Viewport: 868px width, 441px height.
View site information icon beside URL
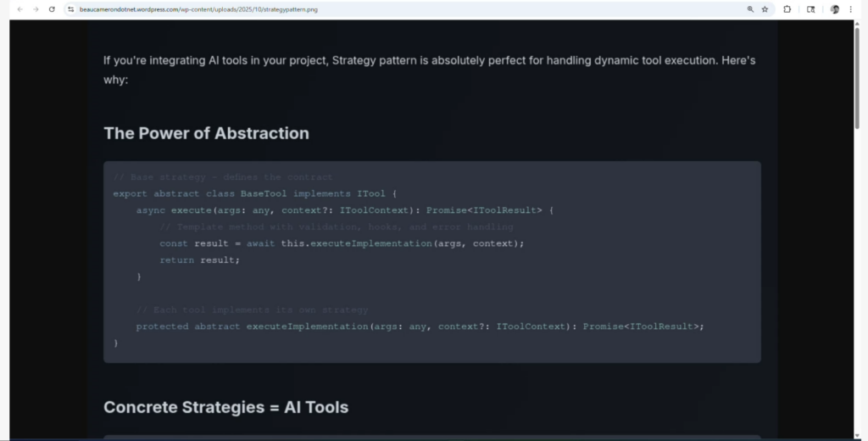coord(71,9)
